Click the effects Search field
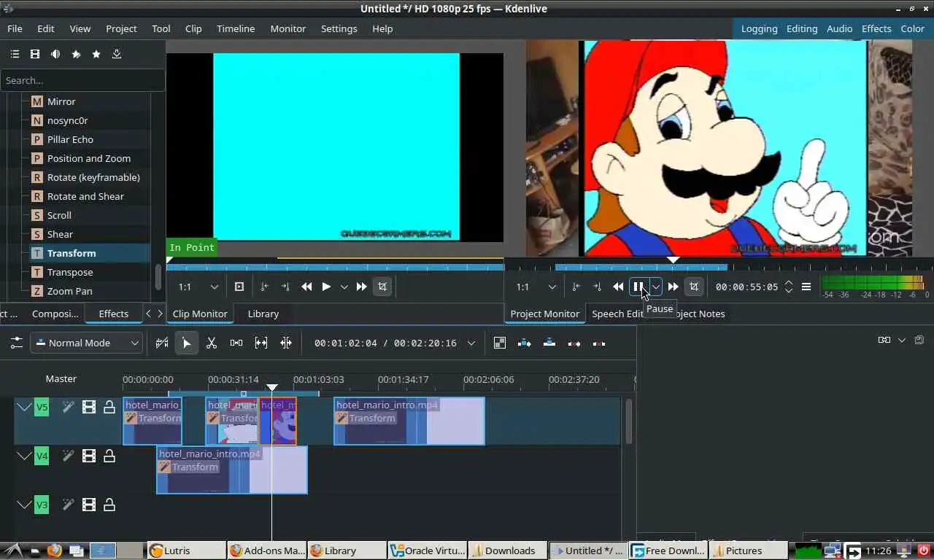Image resolution: width=934 pixels, height=560 pixels. pos(82,80)
